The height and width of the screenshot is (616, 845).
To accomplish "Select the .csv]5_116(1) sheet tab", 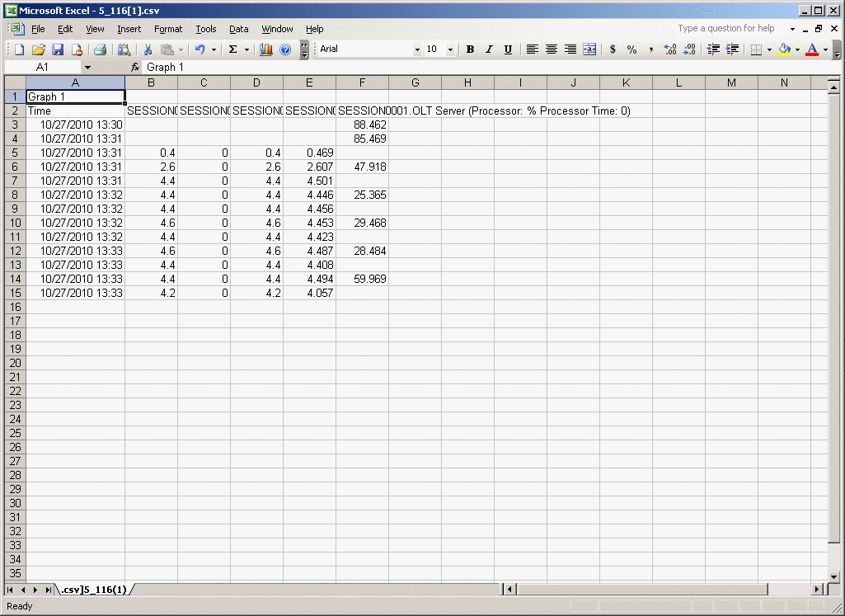I will [x=94, y=590].
